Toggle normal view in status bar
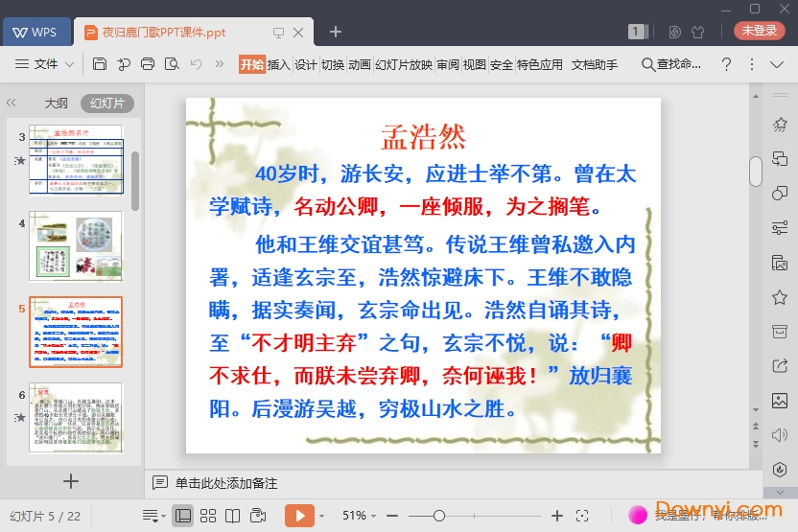 pyautogui.click(x=182, y=516)
